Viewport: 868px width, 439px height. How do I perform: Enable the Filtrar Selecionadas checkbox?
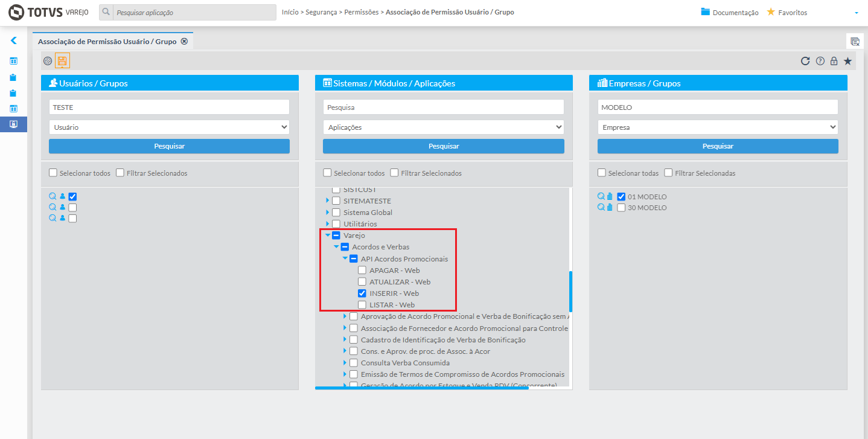668,173
